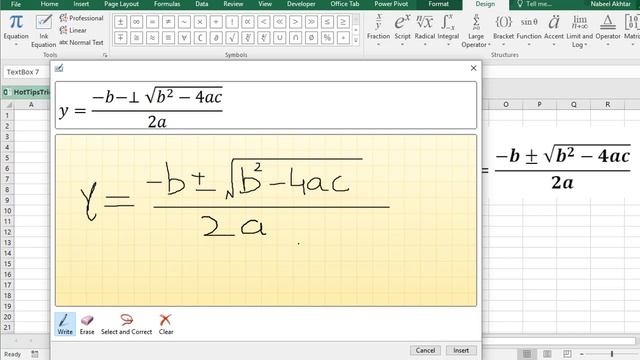Insert the percent symbol
Image resolution: width=640 pixels, height=360 pixels.
click(x=327, y=38)
